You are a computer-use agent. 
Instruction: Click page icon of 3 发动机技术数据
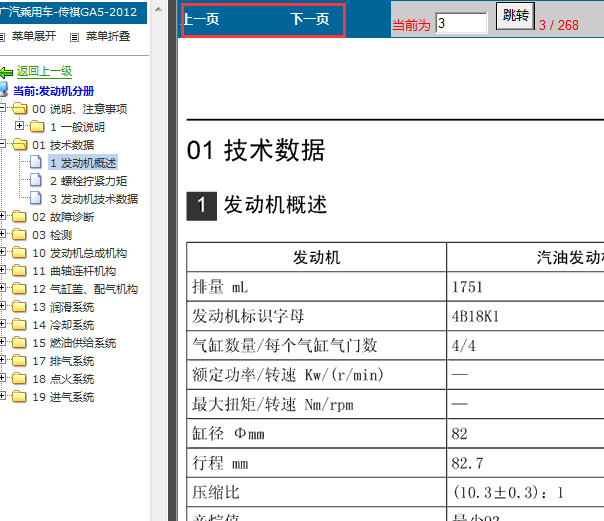(x=36, y=198)
